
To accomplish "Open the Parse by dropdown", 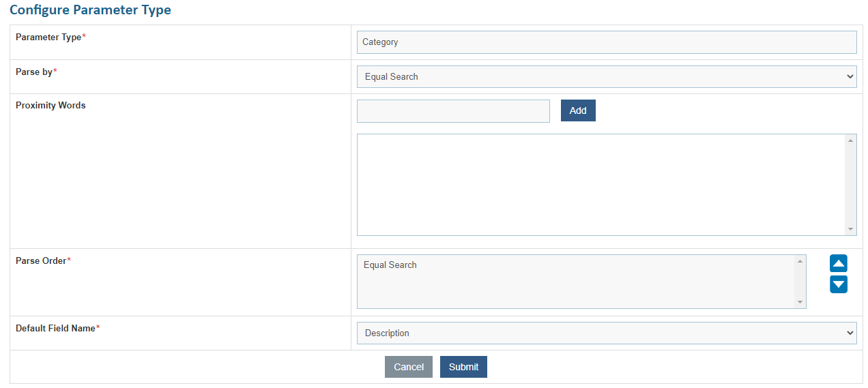I will (606, 77).
